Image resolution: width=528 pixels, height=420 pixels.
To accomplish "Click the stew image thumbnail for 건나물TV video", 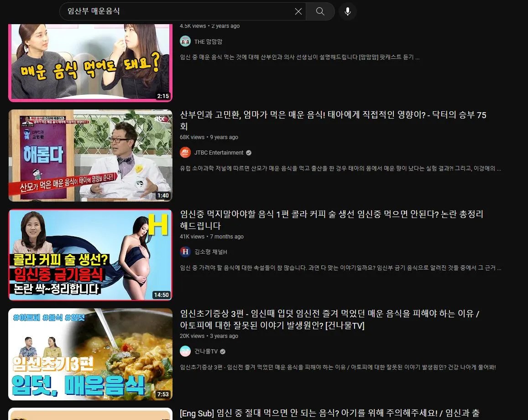I will coord(90,354).
